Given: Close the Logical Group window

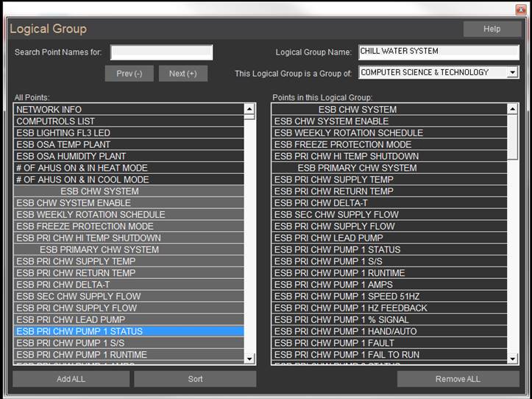Looking at the screenshot, I should tap(519, 8).
